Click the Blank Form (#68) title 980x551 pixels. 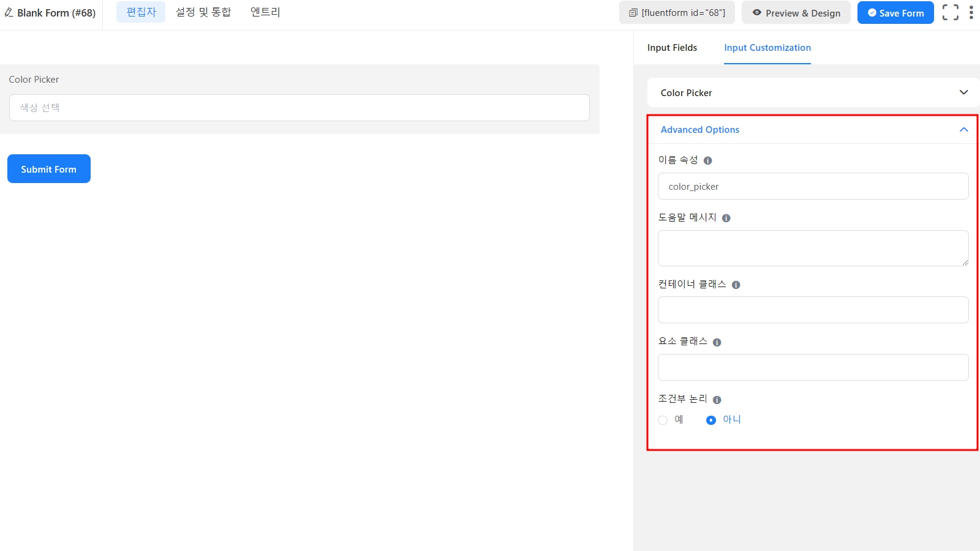(56, 13)
